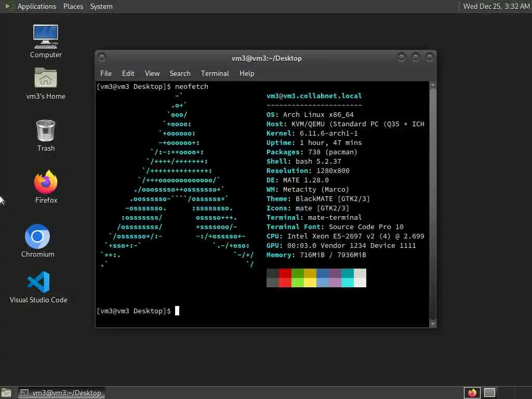Click the terminal window title bar text
532x399 pixels.
pyautogui.click(x=267, y=58)
